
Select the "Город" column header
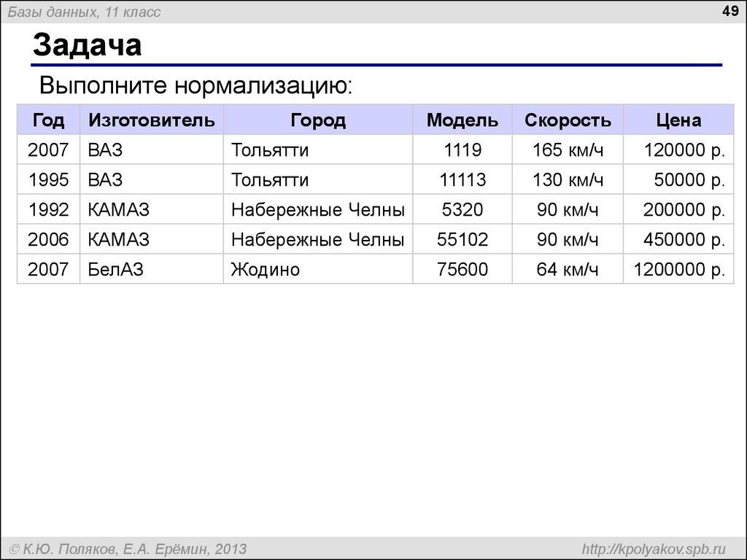318,119
